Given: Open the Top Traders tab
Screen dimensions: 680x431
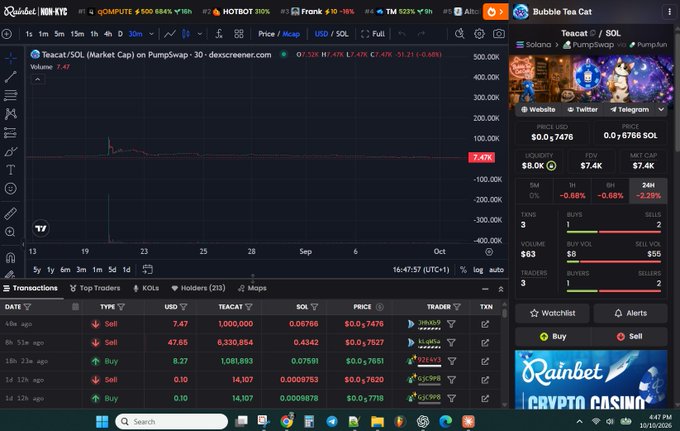Looking at the screenshot, I should [95, 288].
